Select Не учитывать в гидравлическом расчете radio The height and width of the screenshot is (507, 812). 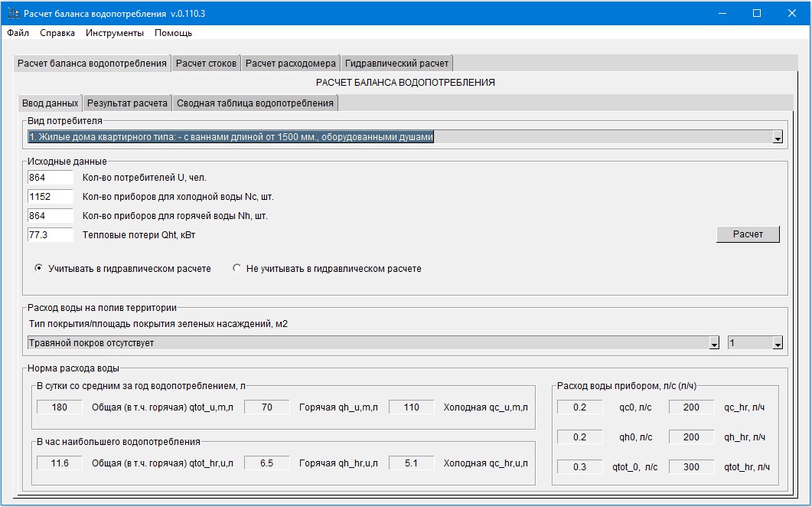coord(236,268)
